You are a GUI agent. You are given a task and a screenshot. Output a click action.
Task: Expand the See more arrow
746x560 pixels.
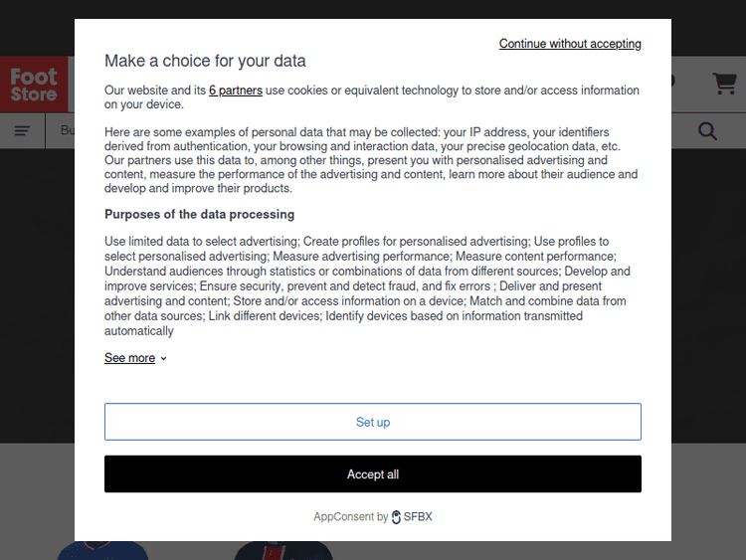[x=164, y=359]
